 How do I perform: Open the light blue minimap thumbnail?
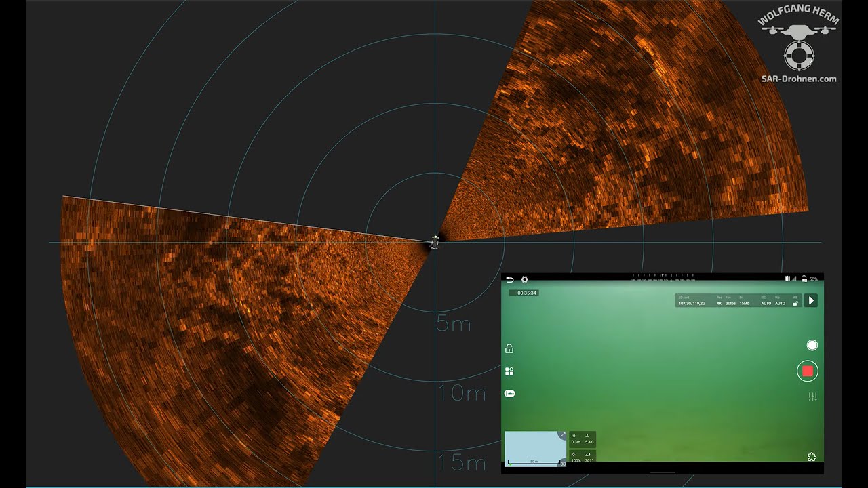(x=535, y=449)
